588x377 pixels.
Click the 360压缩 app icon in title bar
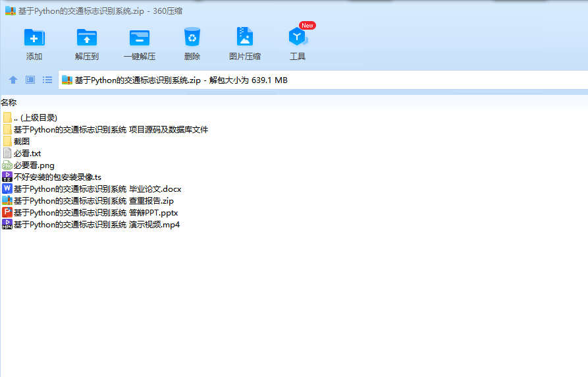(11, 11)
